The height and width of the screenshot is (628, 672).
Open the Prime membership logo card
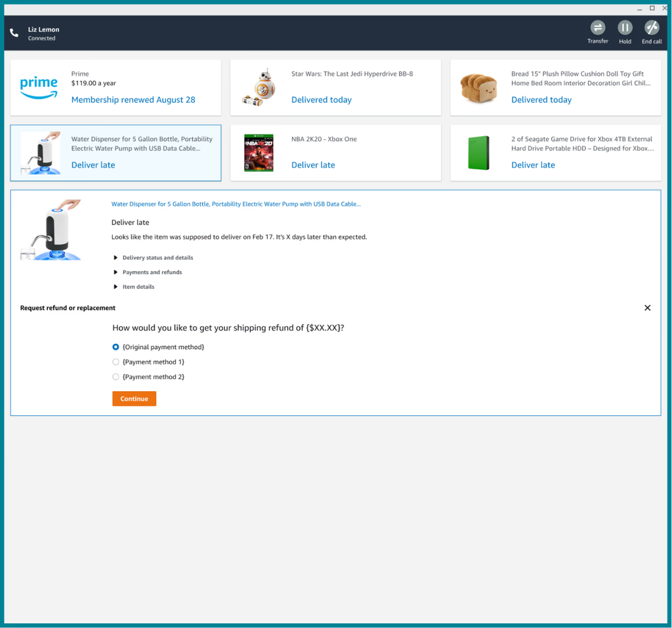click(x=39, y=87)
